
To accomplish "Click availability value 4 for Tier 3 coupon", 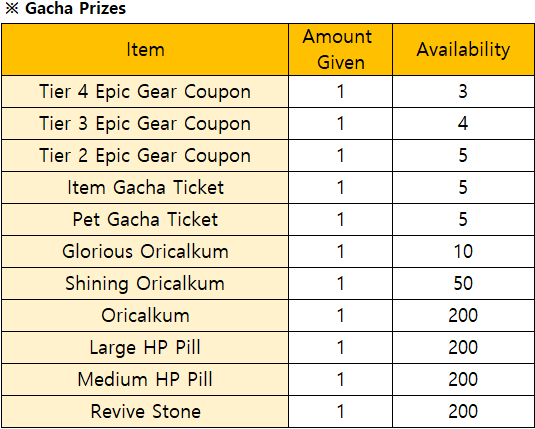I will (x=463, y=124).
